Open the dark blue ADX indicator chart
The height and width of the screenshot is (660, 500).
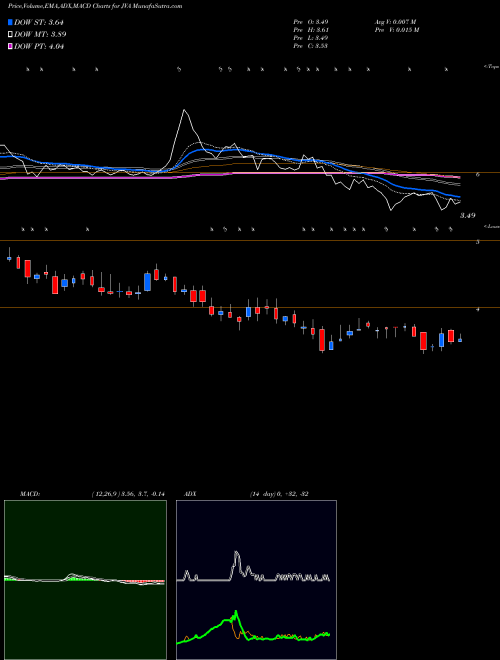point(256,580)
